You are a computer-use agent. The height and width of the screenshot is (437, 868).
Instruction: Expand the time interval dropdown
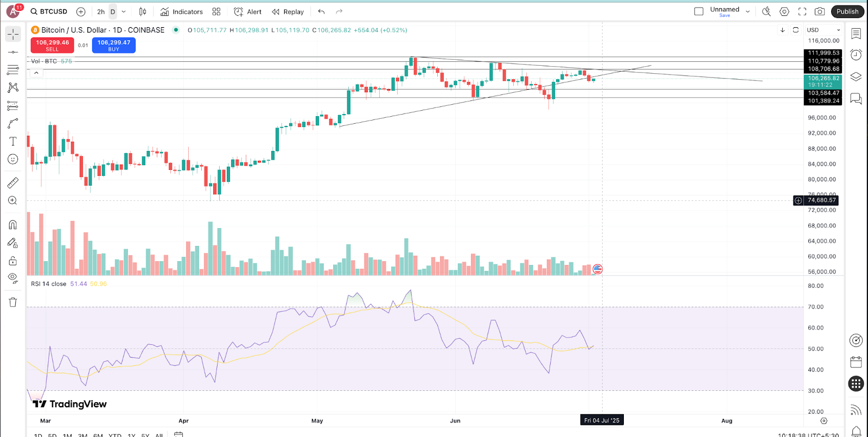coord(124,11)
